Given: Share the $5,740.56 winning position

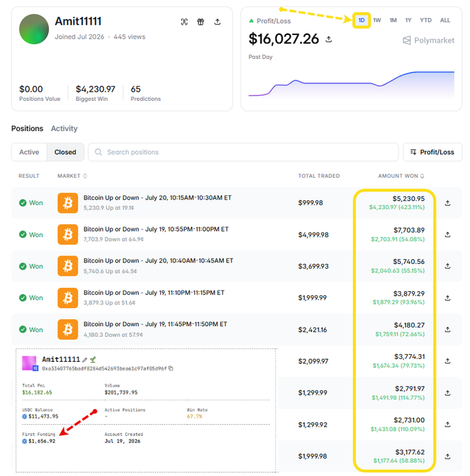Looking at the screenshot, I should (448, 266).
